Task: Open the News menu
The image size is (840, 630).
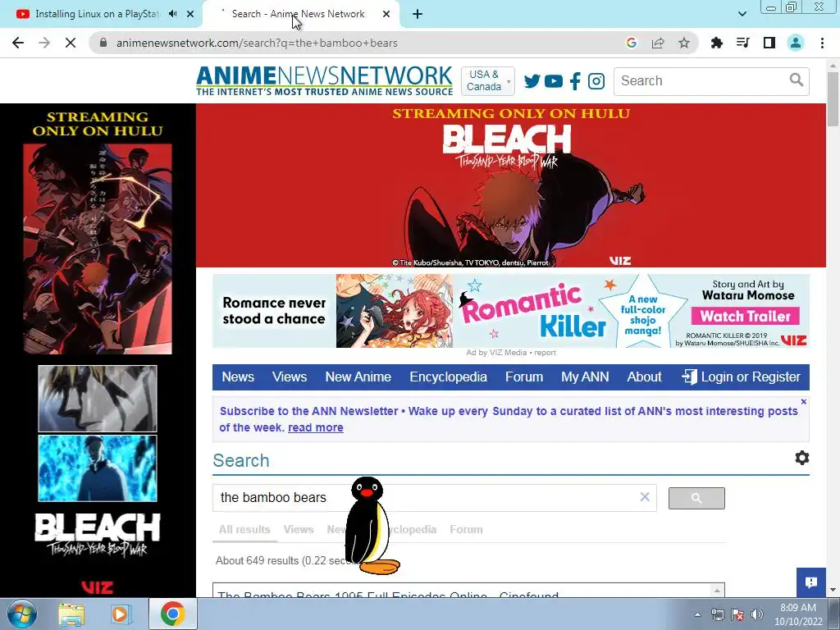Action: coord(238,377)
